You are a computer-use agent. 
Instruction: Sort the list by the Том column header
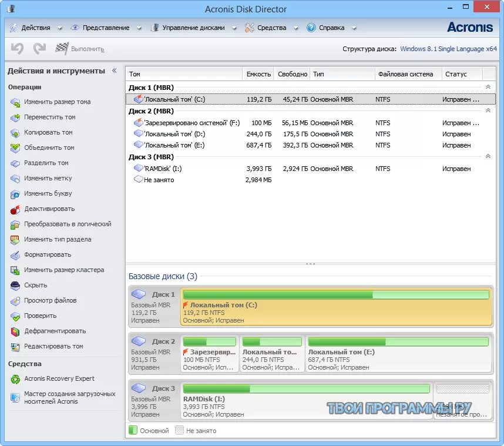click(184, 74)
